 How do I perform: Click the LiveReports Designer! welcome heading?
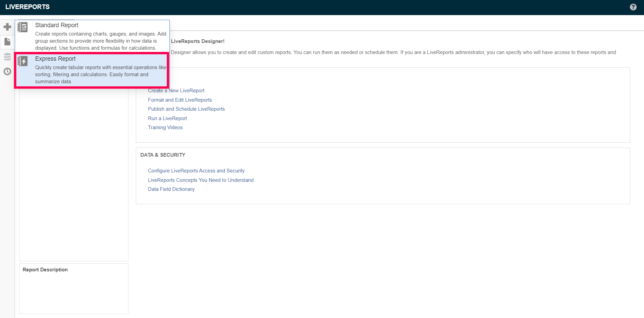click(x=198, y=41)
